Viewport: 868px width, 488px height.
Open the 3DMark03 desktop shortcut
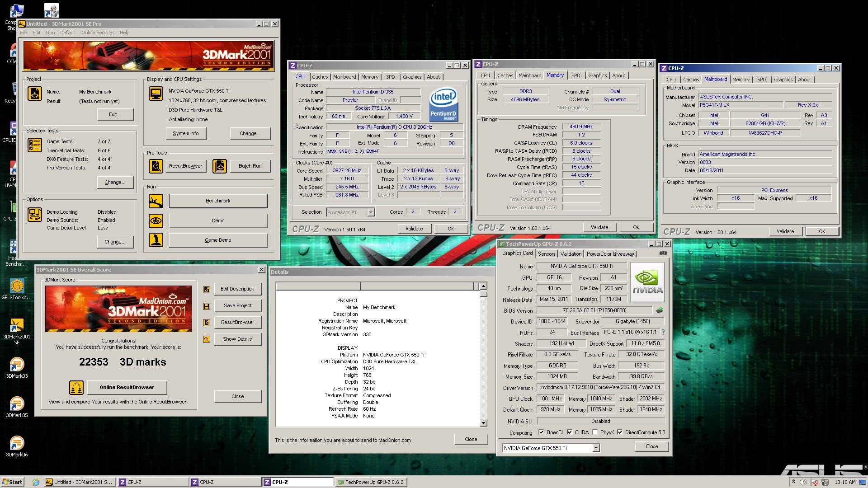(17, 368)
